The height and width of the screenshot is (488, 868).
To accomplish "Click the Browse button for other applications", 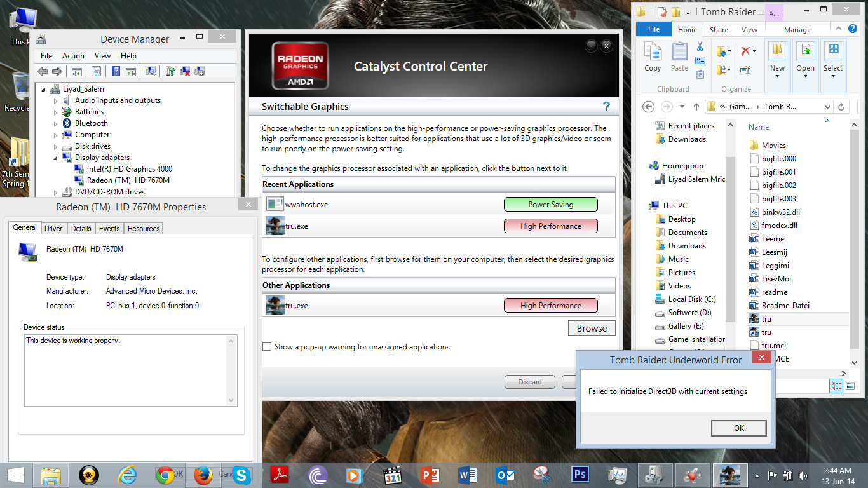I will 592,329.
